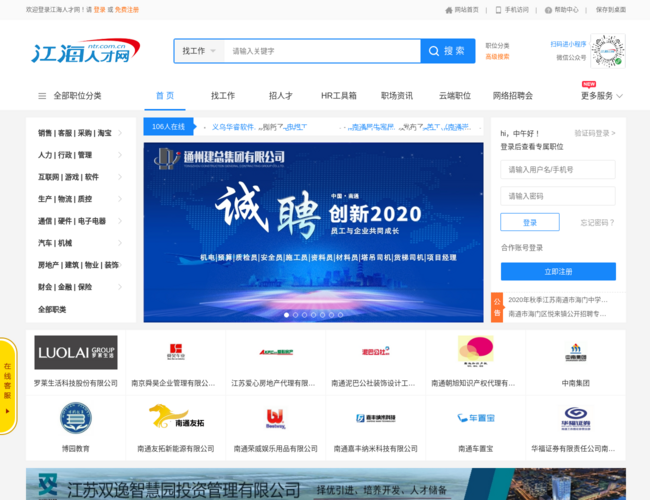Screen dimensions: 650x500
Task: Click 保存到桌面 link
Action: coord(611,10)
